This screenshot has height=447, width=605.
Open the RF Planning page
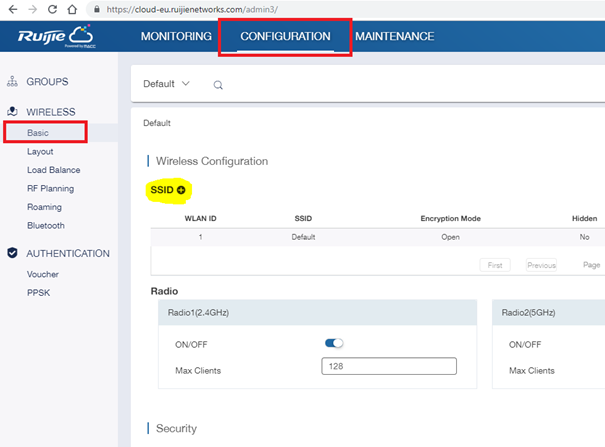[x=50, y=188]
